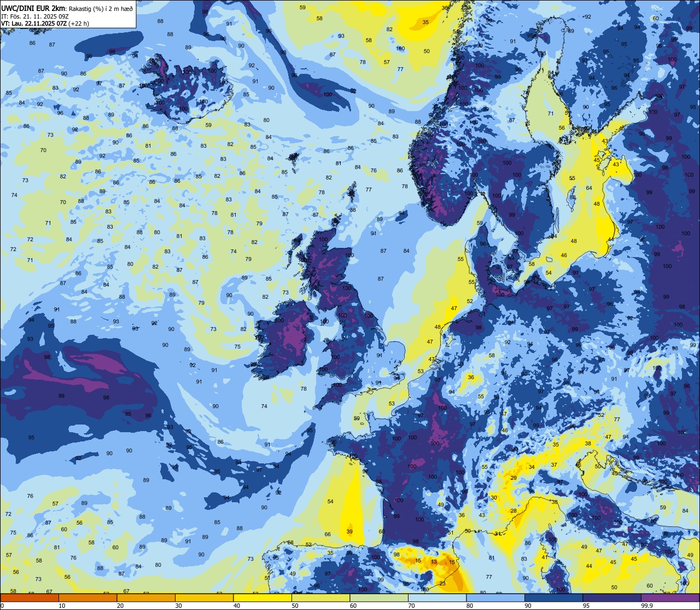The width and height of the screenshot is (700, 610).
Task: Select the orange 10–20% legend color segment
Action: [87, 598]
